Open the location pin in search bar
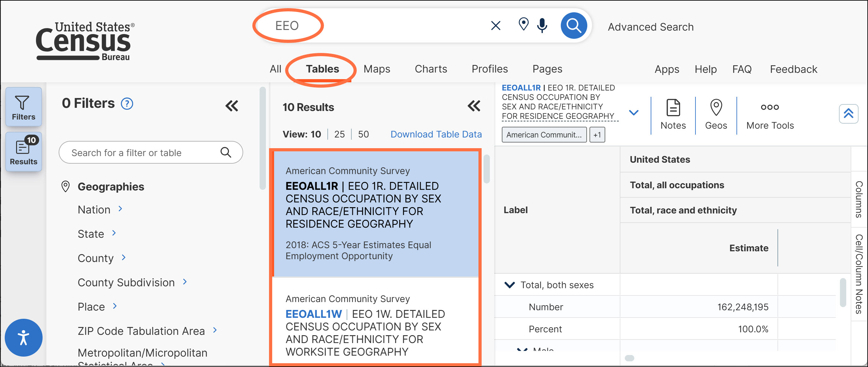Viewport: 868px width, 367px height. click(523, 24)
